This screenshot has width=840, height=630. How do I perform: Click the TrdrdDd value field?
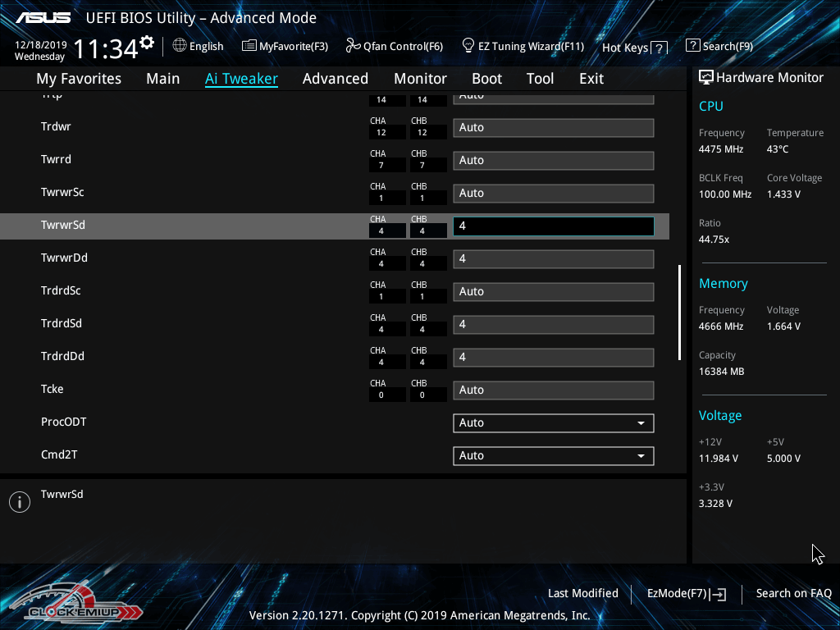(553, 358)
